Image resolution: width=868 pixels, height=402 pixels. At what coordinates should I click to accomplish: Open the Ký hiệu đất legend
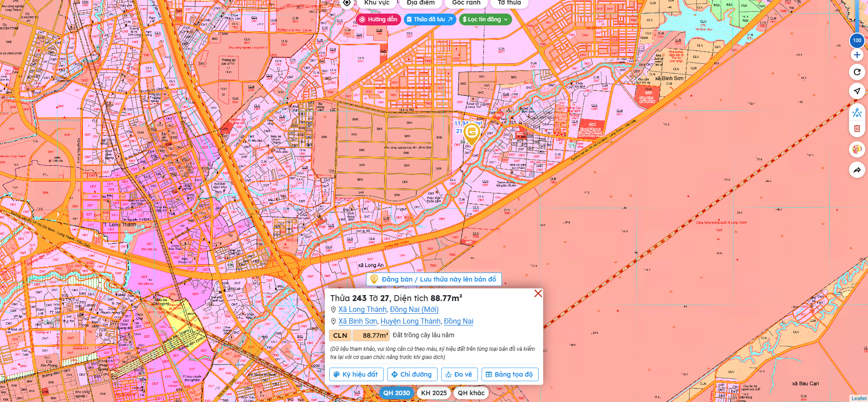(x=357, y=374)
